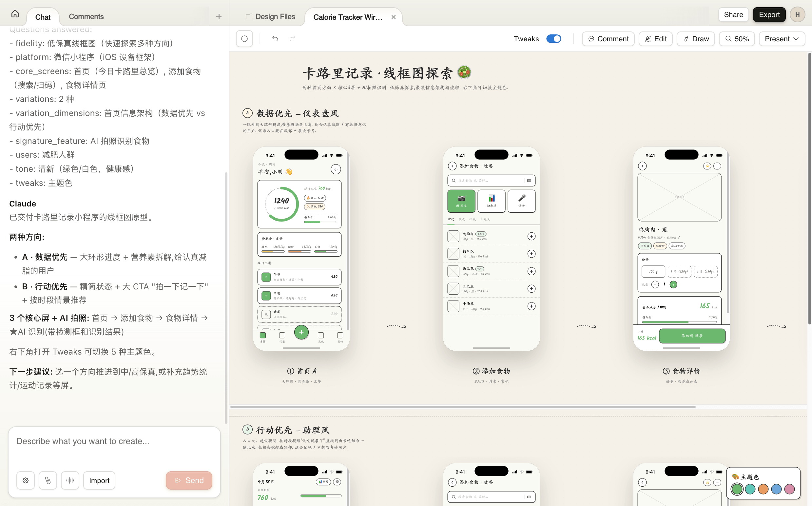Select the orange theme color swatch

(764, 489)
